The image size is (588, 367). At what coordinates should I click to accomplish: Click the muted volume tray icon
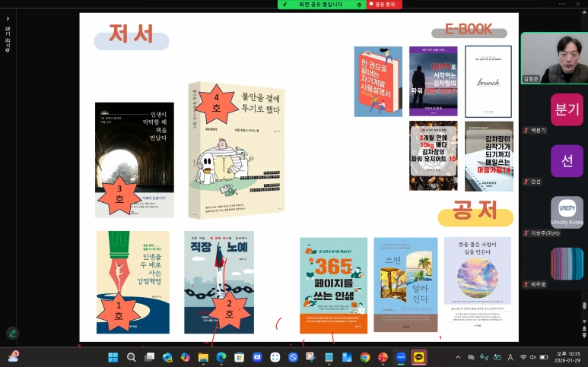click(533, 357)
